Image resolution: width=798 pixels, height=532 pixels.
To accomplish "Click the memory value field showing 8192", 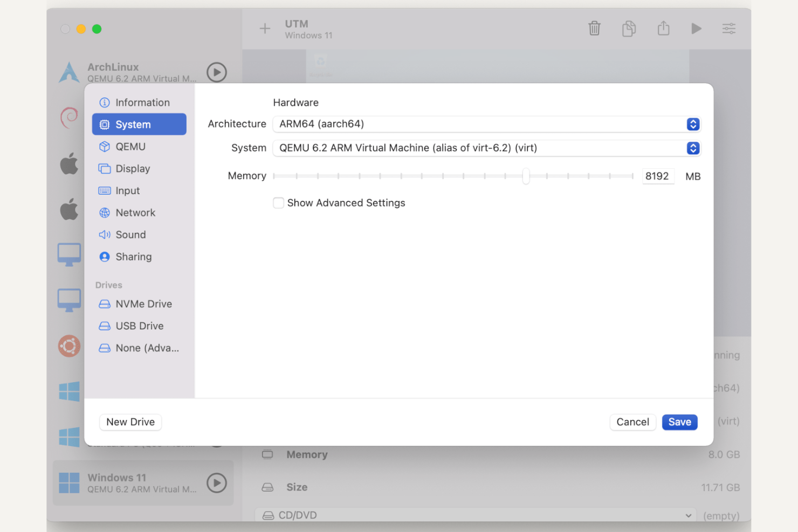I will click(x=658, y=176).
